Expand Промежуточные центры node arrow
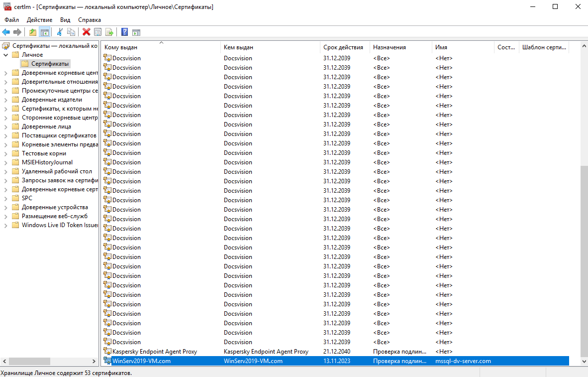 coord(5,91)
